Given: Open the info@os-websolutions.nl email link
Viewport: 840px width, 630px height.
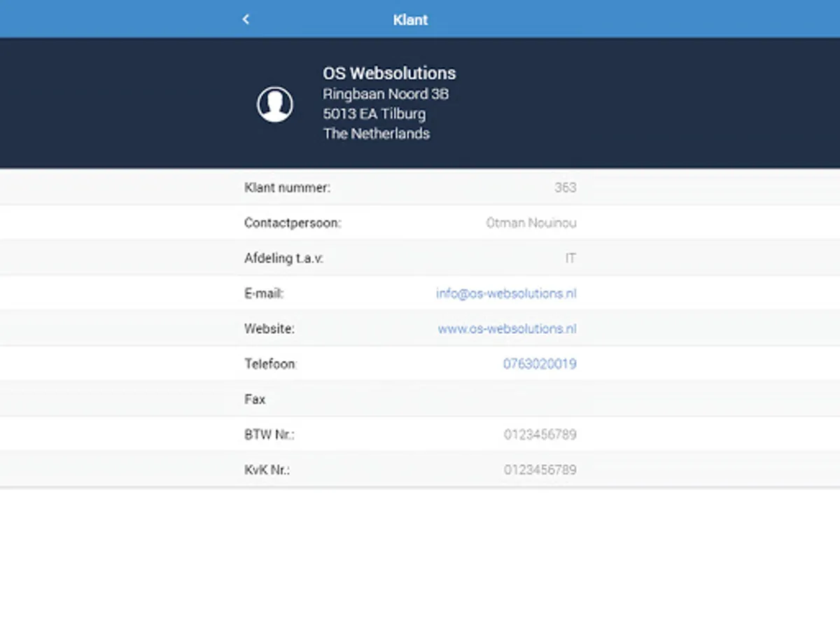Looking at the screenshot, I should point(506,293).
